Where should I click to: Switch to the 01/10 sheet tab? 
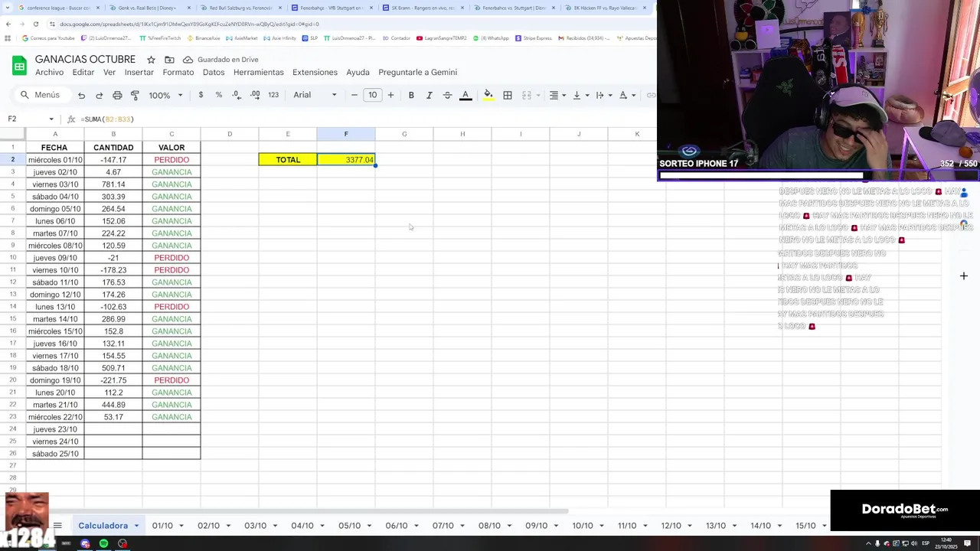[x=162, y=526]
